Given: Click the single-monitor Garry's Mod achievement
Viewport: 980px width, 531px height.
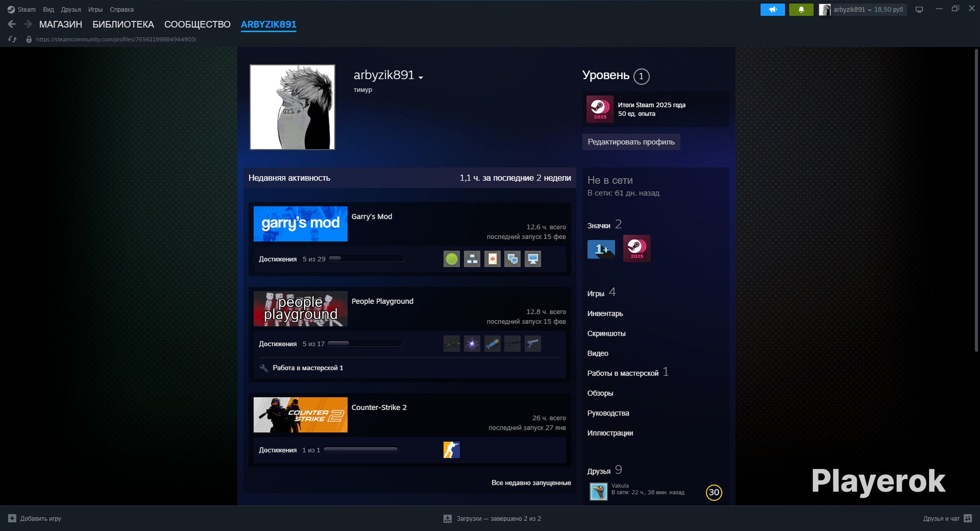Looking at the screenshot, I should (x=533, y=259).
